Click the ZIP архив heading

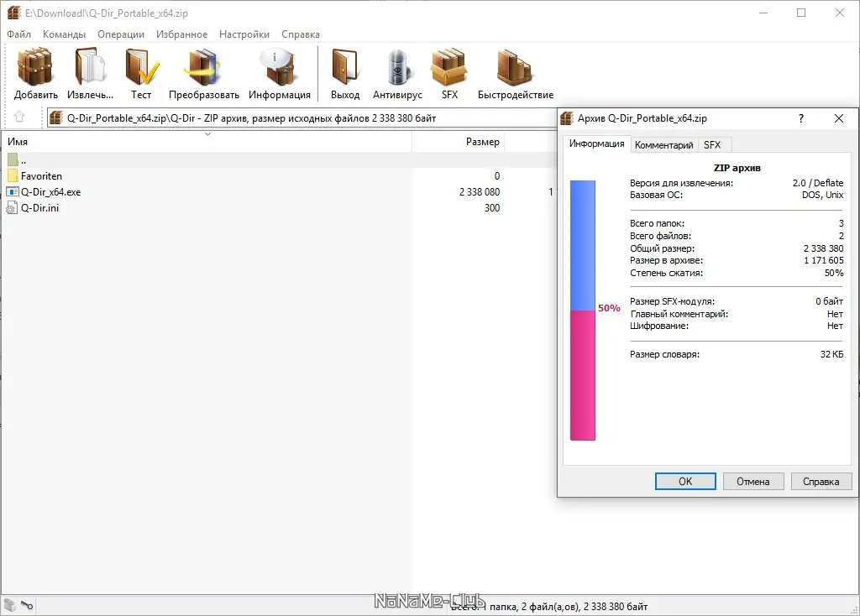point(737,168)
